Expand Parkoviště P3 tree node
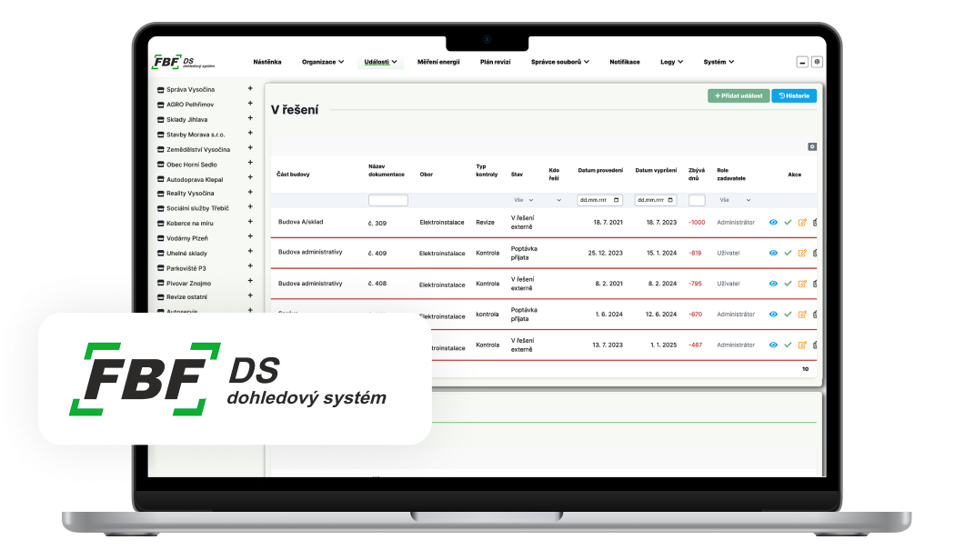975x560 pixels. [250, 266]
